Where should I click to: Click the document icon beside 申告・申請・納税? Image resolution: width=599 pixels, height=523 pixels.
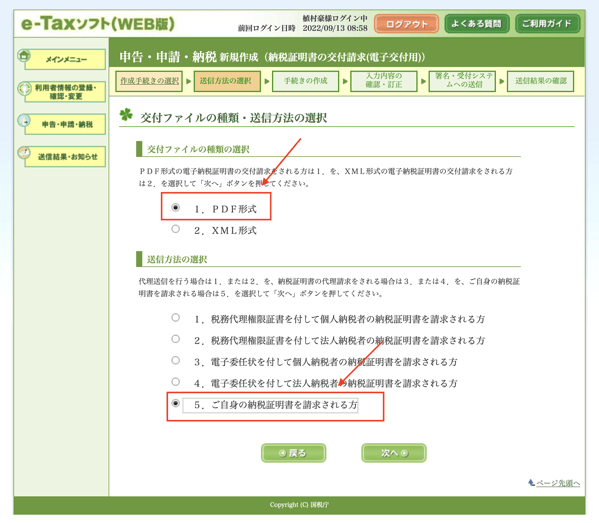(24, 121)
